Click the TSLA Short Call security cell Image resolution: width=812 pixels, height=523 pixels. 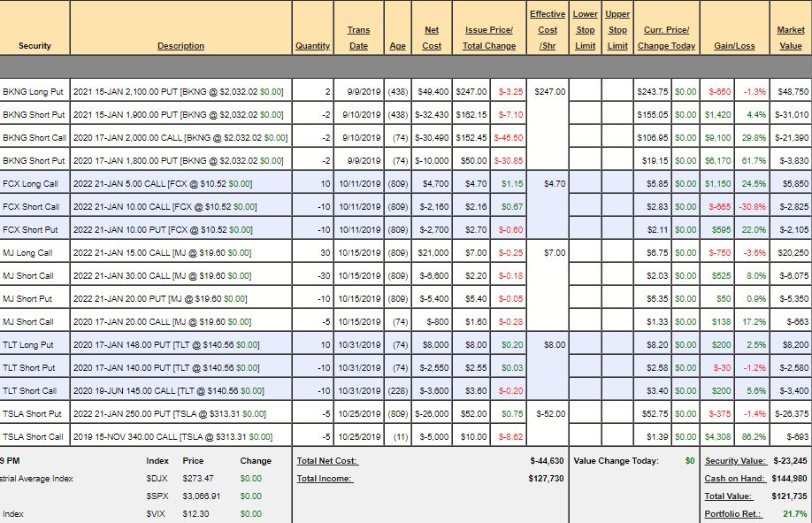[34, 436]
